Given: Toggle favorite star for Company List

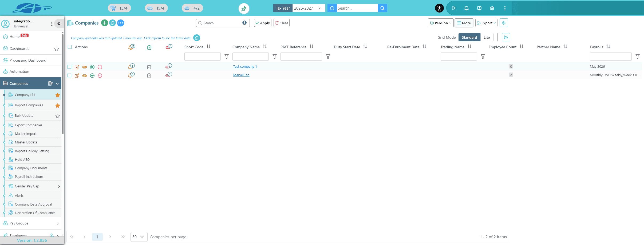Looking at the screenshot, I should (x=58, y=95).
